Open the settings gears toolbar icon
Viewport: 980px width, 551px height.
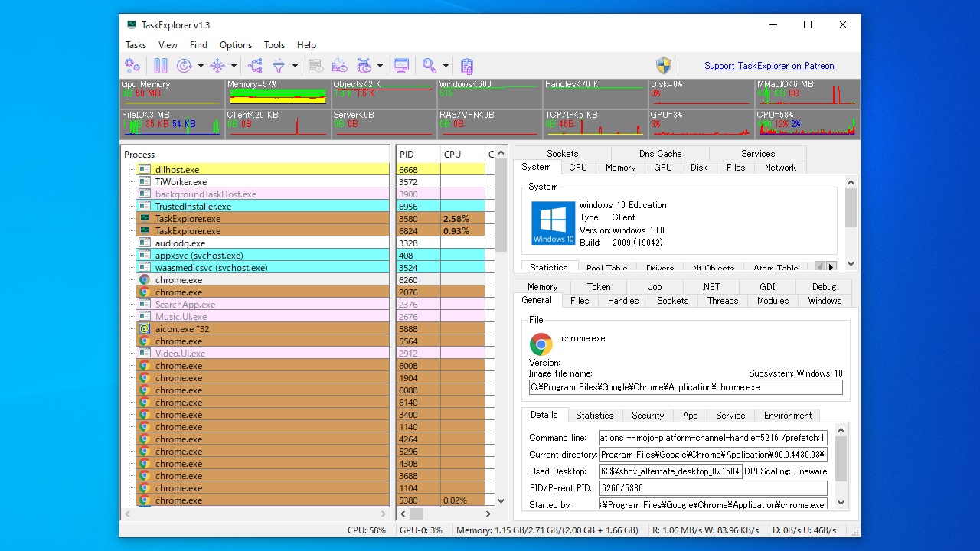point(132,66)
